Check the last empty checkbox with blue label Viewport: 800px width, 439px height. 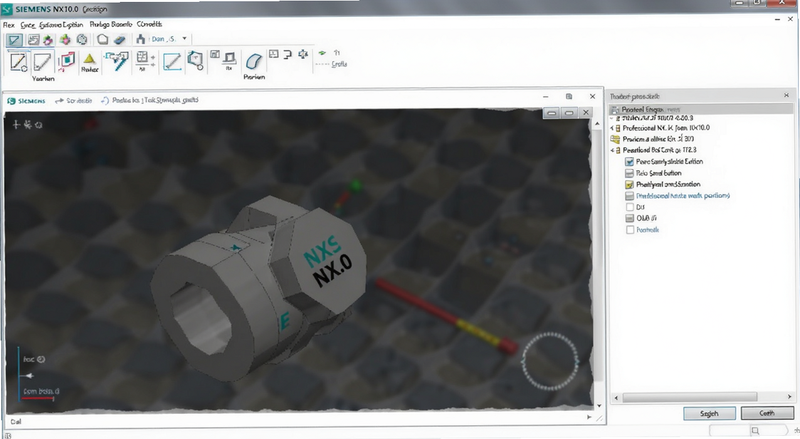tap(630, 230)
